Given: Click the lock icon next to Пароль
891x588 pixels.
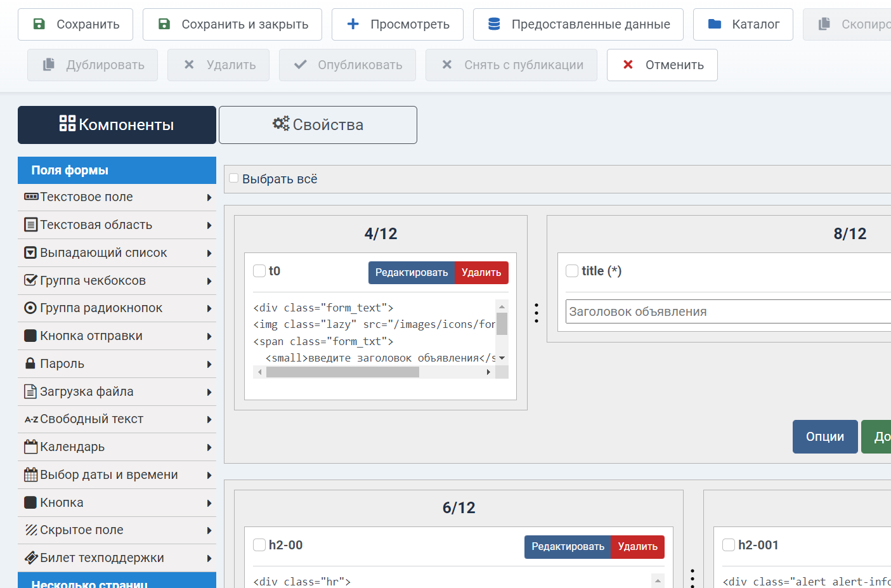Looking at the screenshot, I should coord(30,363).
